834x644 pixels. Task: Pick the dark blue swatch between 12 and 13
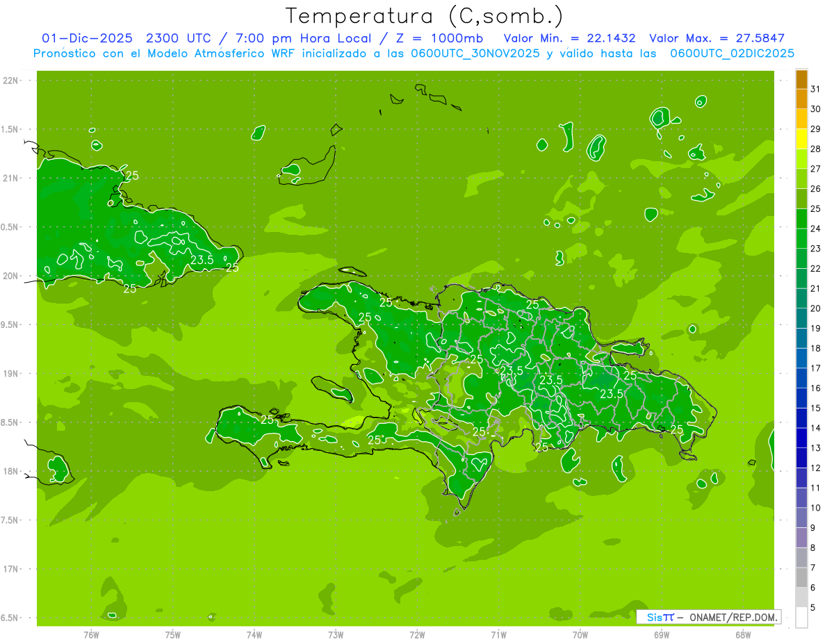[801, 458]
